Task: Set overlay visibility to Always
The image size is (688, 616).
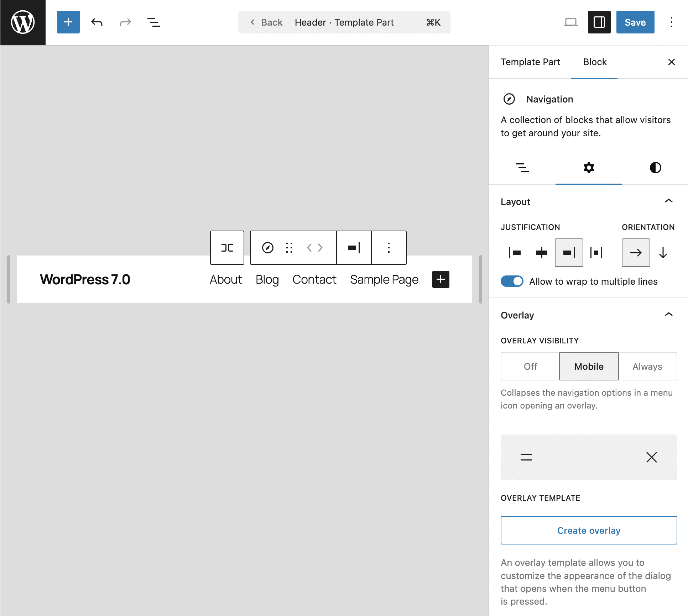Action: click(x=647, y=366)
